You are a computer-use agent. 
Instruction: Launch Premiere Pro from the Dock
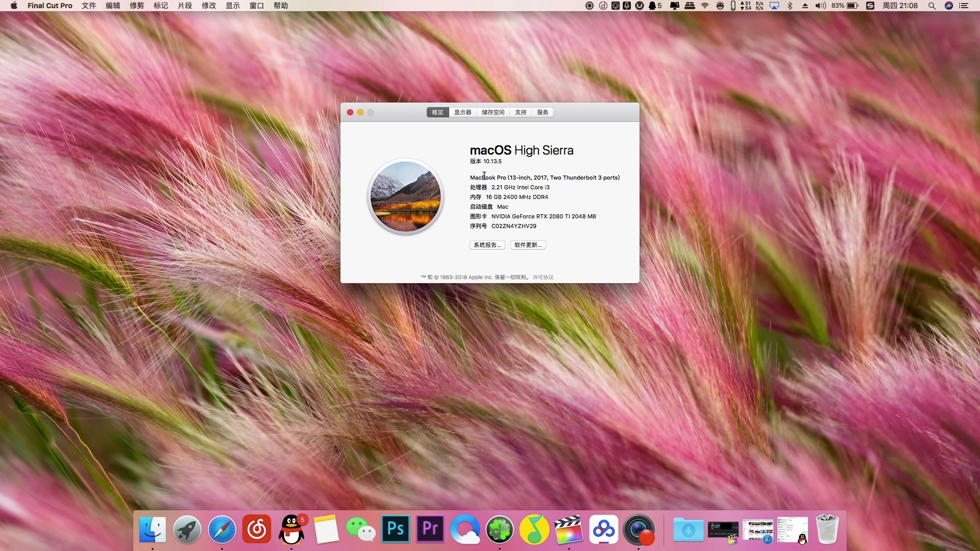coord(430,529)
